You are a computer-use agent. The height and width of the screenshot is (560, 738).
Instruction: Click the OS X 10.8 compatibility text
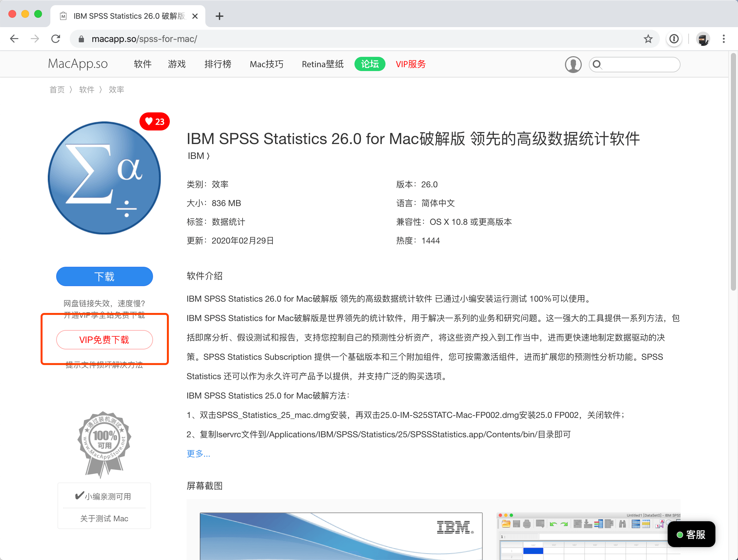(471, 222)
